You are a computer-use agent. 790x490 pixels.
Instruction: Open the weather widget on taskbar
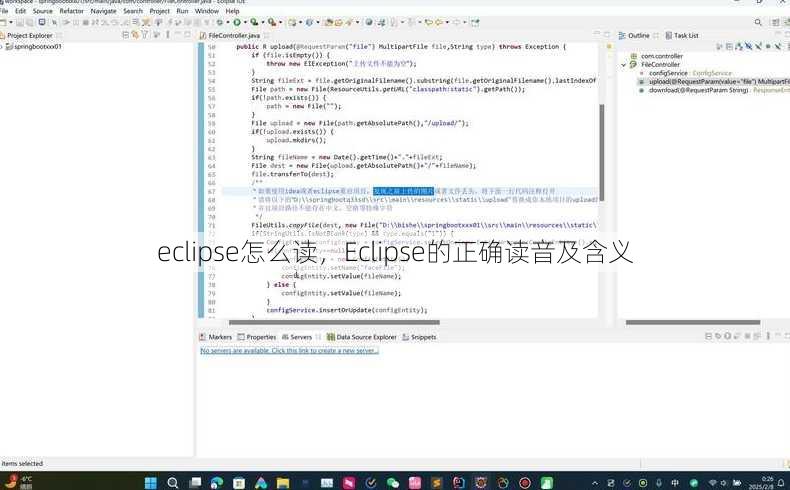pos(19,482)
